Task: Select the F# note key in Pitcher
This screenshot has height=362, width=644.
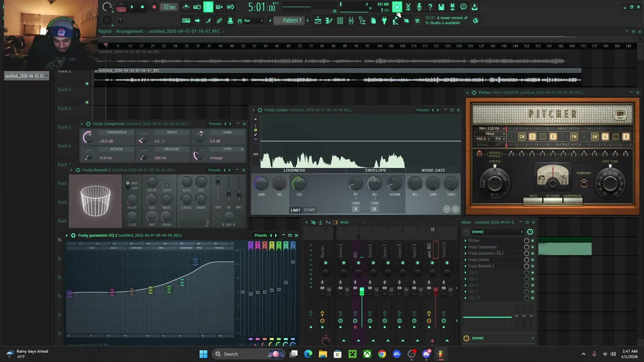Action: (x=574, y=137)
